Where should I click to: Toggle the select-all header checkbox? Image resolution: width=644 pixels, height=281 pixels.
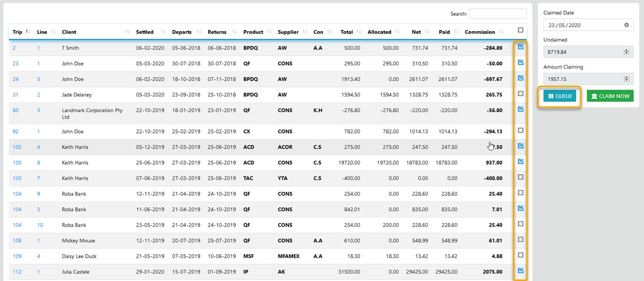tap(520, 30)
